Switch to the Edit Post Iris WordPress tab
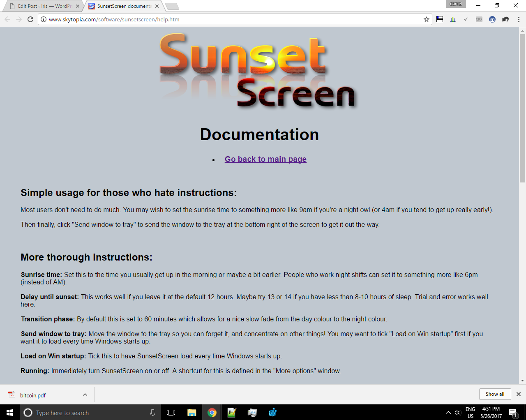 tap(44, 6)
